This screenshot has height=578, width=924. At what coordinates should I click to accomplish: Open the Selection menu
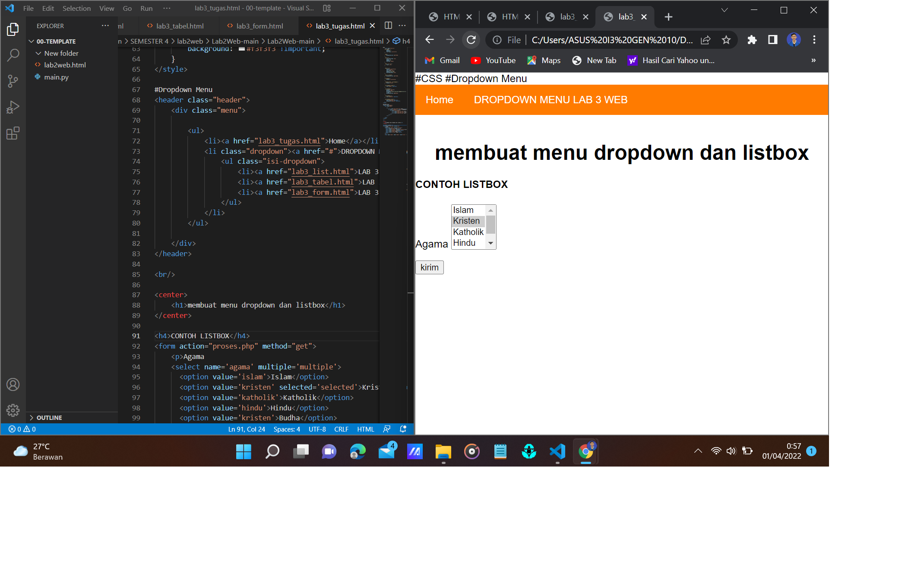(76, 8)
